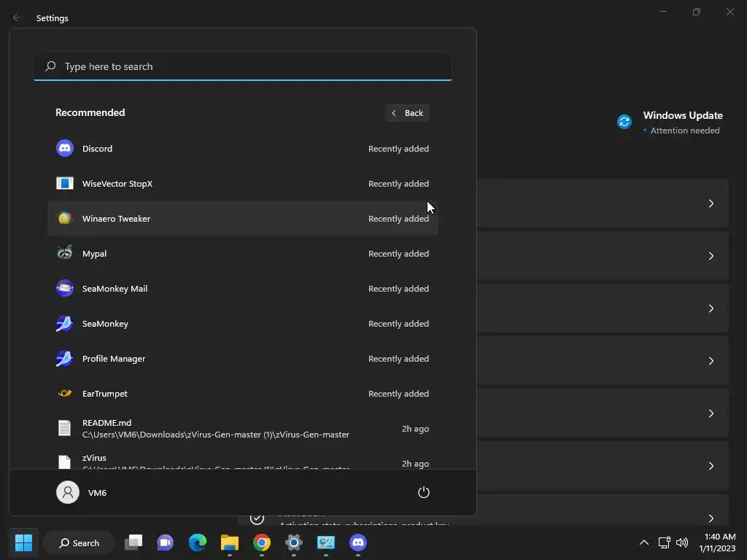Click 'Attention needed' status text

pyautogui.click(x=685, y=131)
